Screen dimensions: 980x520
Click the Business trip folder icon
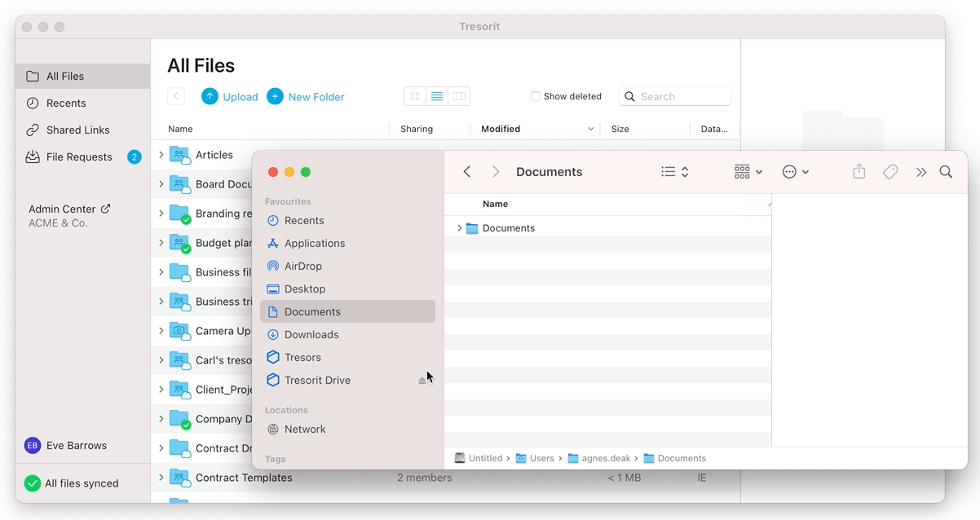179,302
